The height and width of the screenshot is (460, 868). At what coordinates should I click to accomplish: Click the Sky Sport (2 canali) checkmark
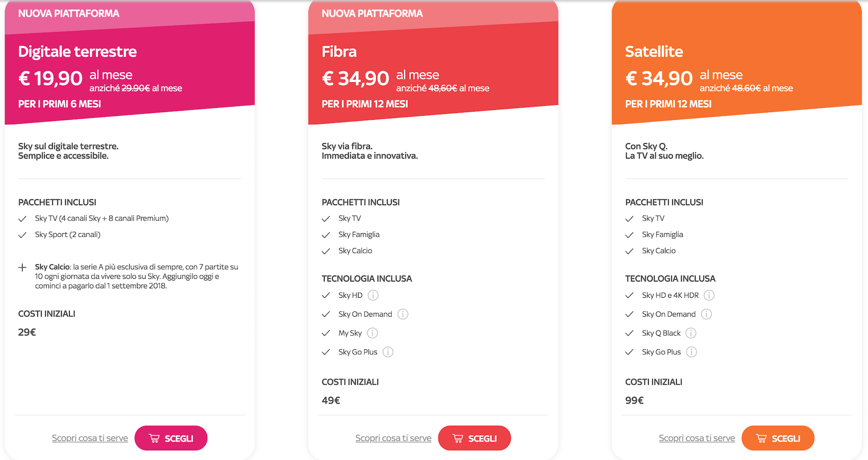tap(22, 235)
